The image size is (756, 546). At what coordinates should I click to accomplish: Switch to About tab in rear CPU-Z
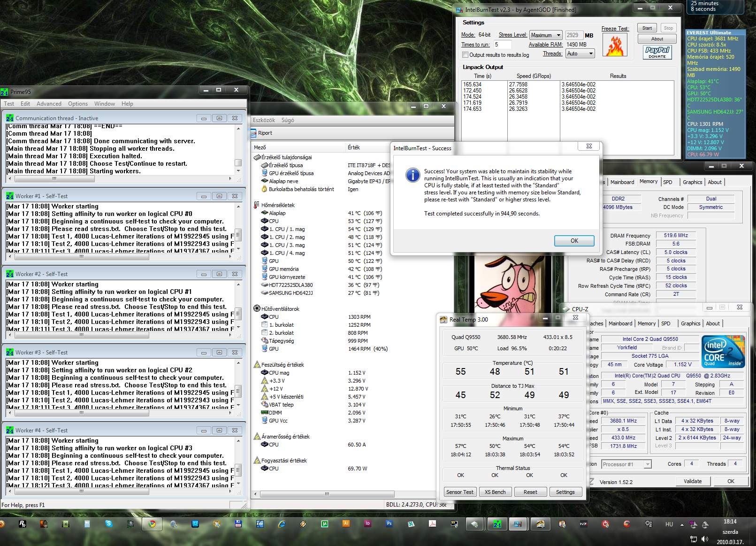[x=715, y=182]
